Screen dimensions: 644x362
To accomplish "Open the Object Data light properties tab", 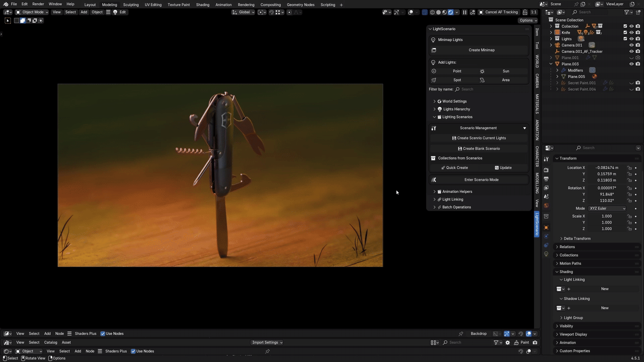I will (546, 254).
